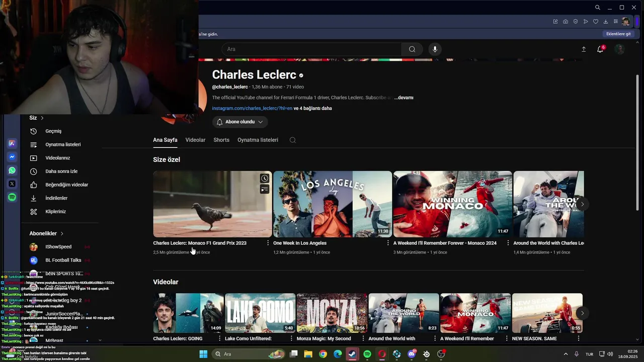Screen dimensions: 644x362
Task: Click the YouTube Ara search field
Action: [x=311, y=49]
